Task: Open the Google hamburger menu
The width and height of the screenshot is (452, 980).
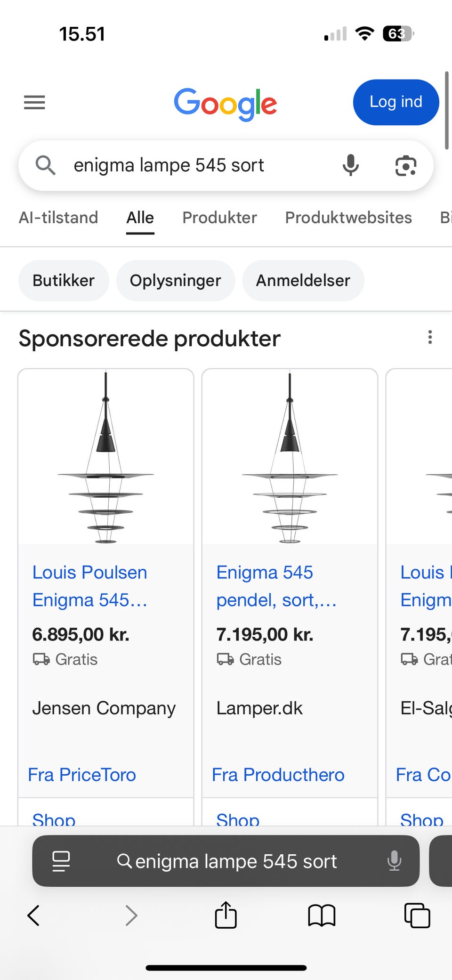Action: [x=34, y=102]
